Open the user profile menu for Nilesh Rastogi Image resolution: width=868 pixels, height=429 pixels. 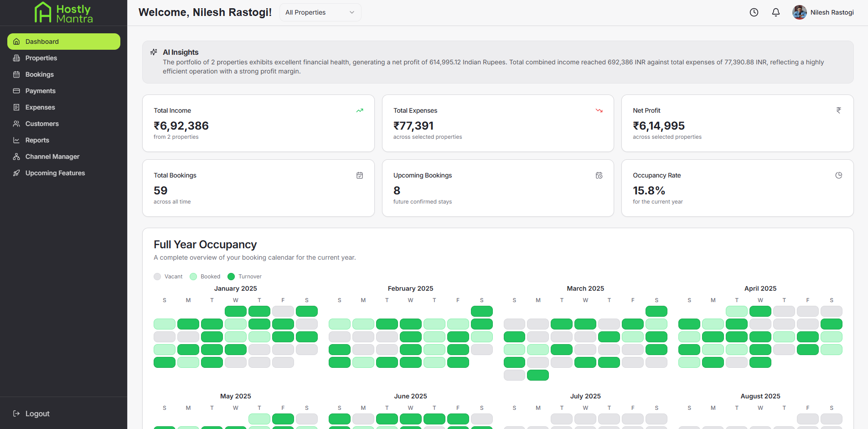(x=823, y=12)
